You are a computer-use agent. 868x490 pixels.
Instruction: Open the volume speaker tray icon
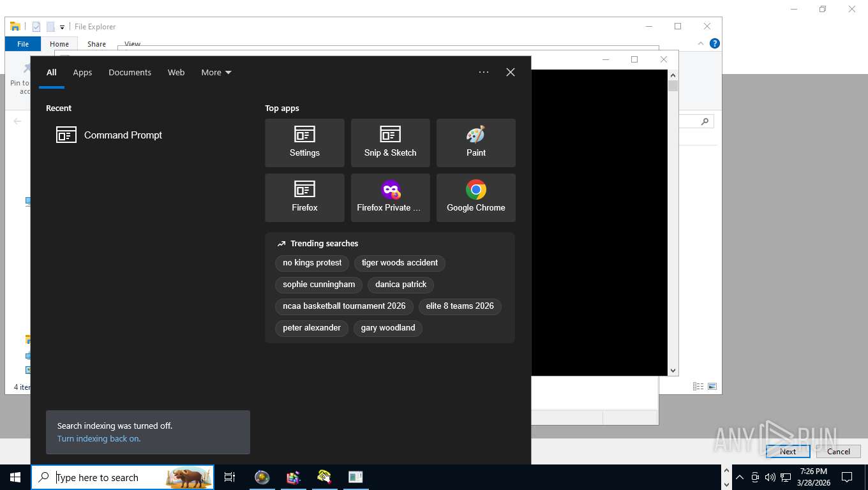(770, 477)
